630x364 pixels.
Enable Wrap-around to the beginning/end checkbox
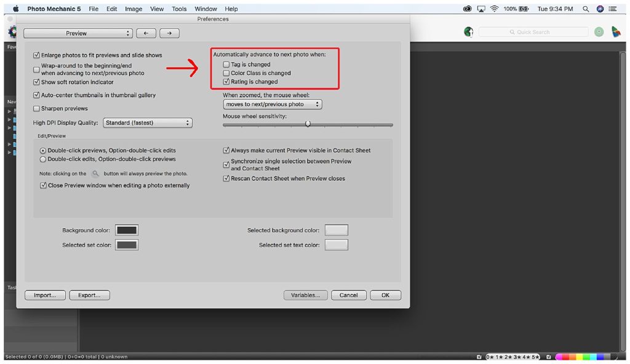coord(36,69)
